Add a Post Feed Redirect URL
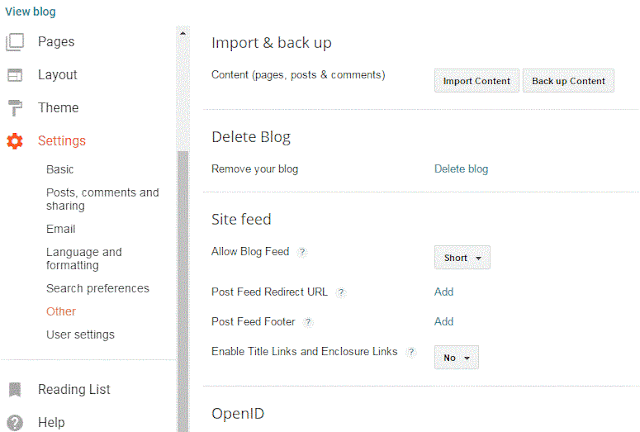This screenshot has width=640, height=432. tap(444, 292)
